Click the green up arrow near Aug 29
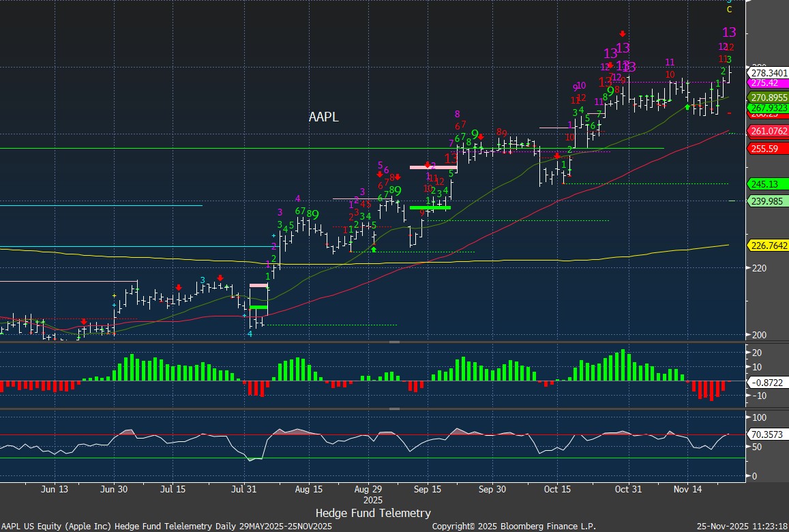The width and height of the screenshot is (789, 532). click(x=374, y=249)
